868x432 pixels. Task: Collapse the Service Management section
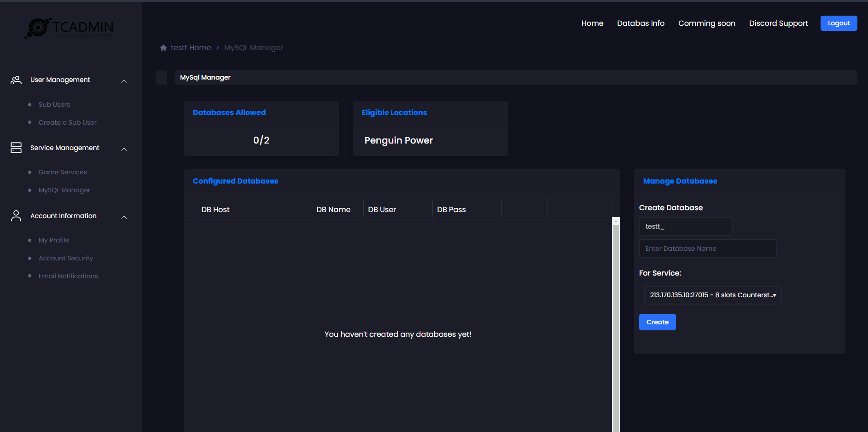pos(124,149)
